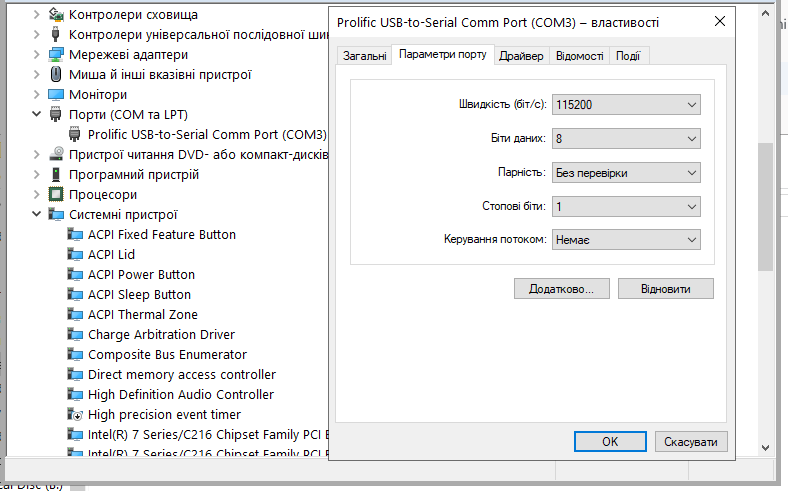Click the storage controllers icon (Контролери сховища)
788x491 pixels.
(x=56, y=15)
